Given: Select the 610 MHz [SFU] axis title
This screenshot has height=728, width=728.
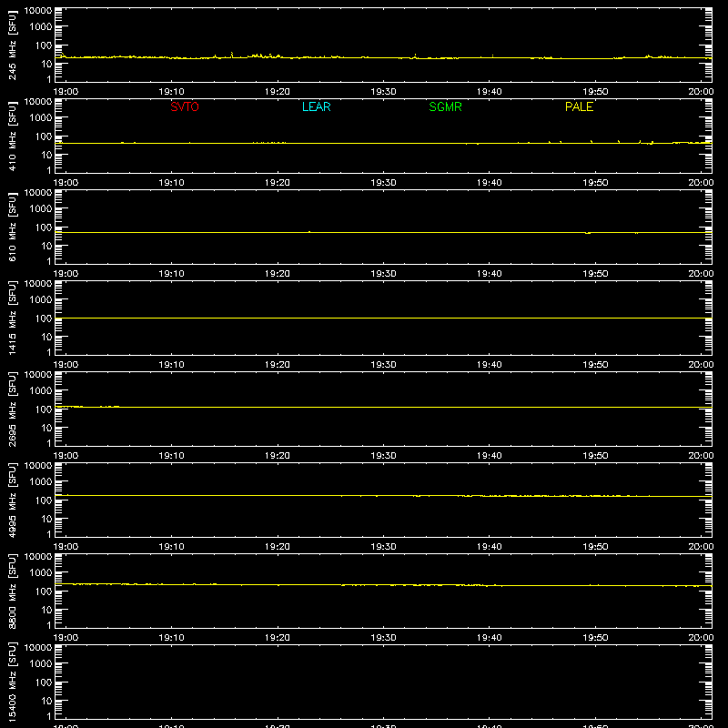Looking at the screenshot, I should pyautogui.click(x=13, y=227).
